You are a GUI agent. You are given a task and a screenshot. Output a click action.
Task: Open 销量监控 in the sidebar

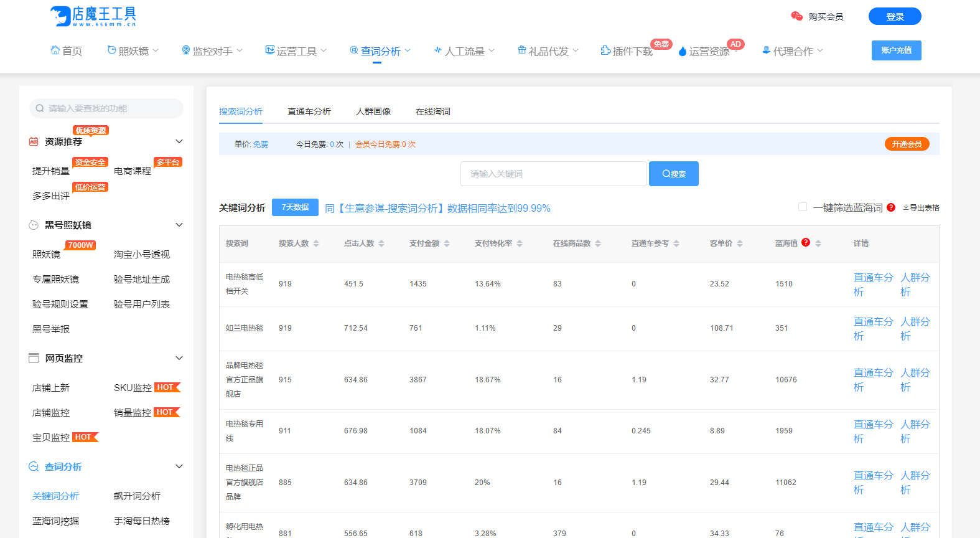(133, 412)
